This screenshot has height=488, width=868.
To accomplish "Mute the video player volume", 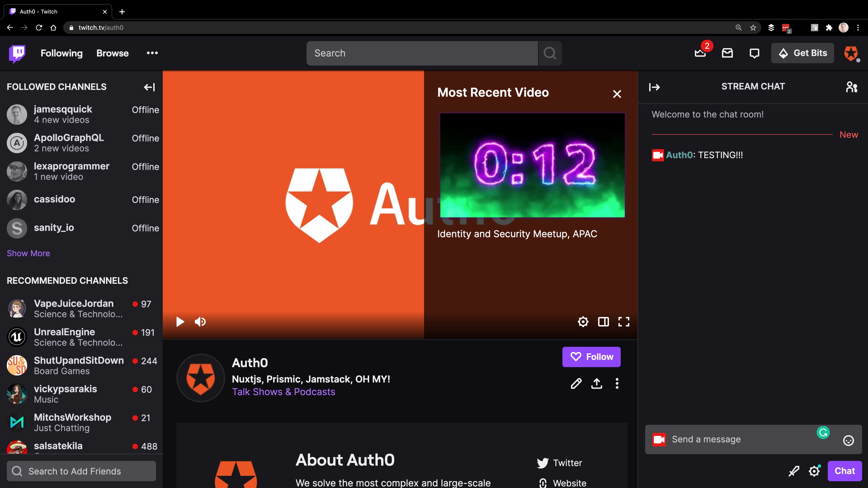I will pyautogui.click(x=200, y=322).
